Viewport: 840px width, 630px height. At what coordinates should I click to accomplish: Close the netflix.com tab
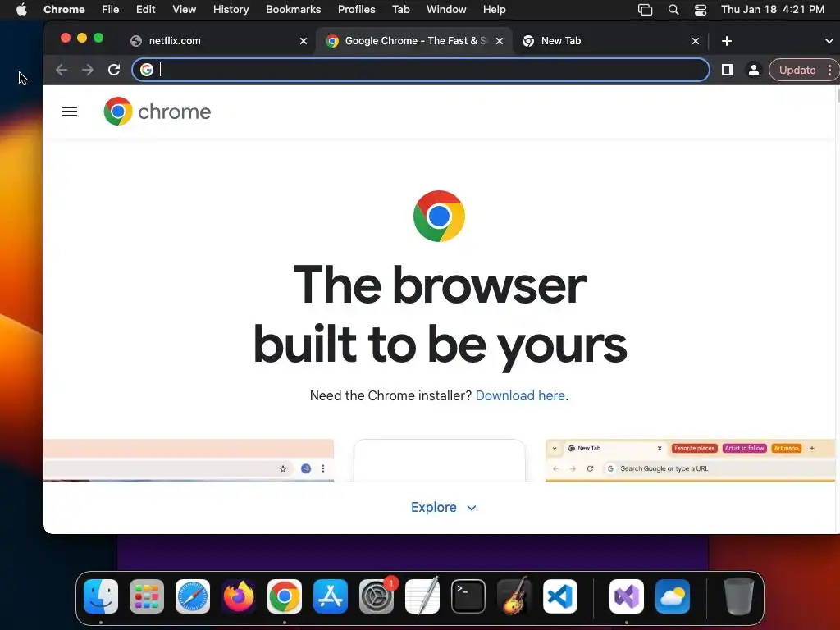[x=304, y=41]
